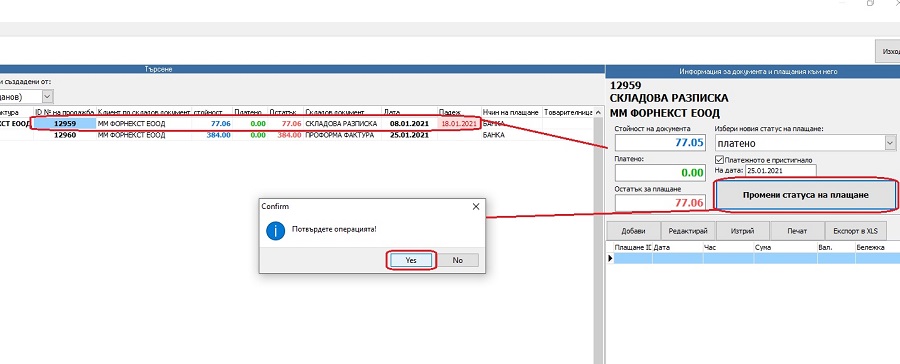Click Остатък за плащане field 77.06
This screenshot has height=364, width=900.
coord(660,202)
